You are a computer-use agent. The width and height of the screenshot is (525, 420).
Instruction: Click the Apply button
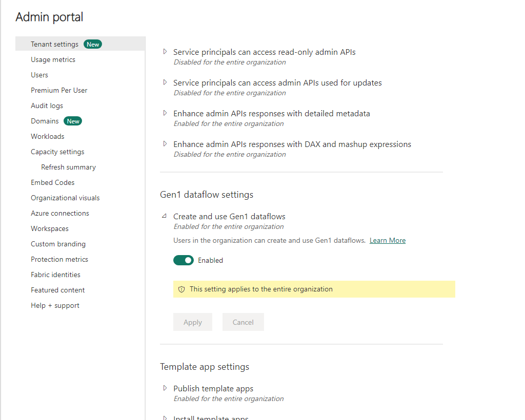[x=193, y=322]
